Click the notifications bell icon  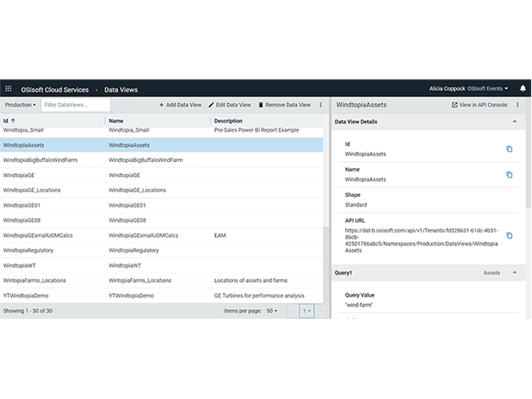tap(523, 89)
